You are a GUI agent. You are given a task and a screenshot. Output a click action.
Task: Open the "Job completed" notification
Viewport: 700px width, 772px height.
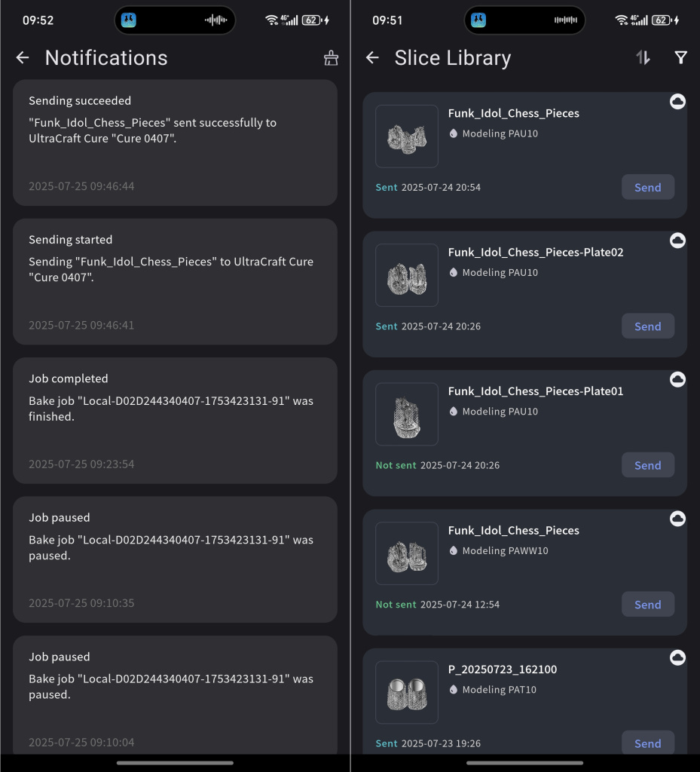175,420
